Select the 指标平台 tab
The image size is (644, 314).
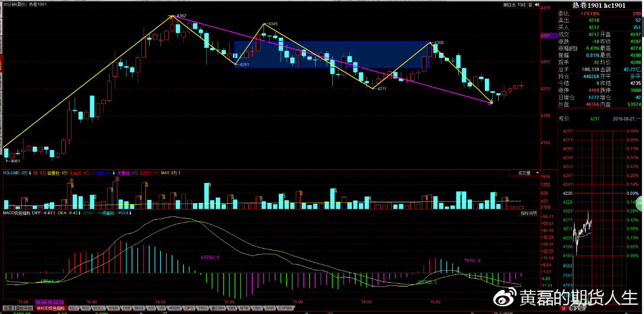click(x=23, y=308)
